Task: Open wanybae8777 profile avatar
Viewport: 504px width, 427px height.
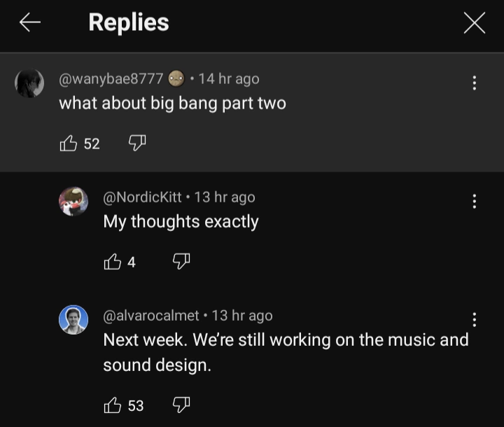Action: coord(29,84)
